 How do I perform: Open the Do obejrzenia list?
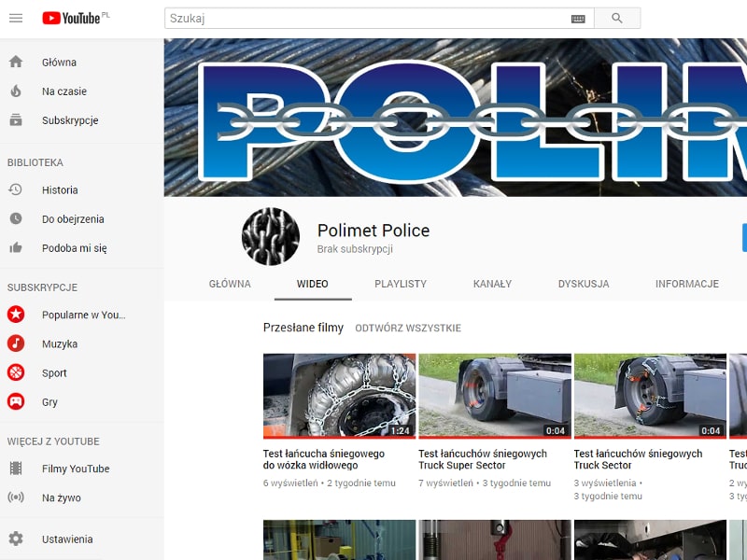73,219
